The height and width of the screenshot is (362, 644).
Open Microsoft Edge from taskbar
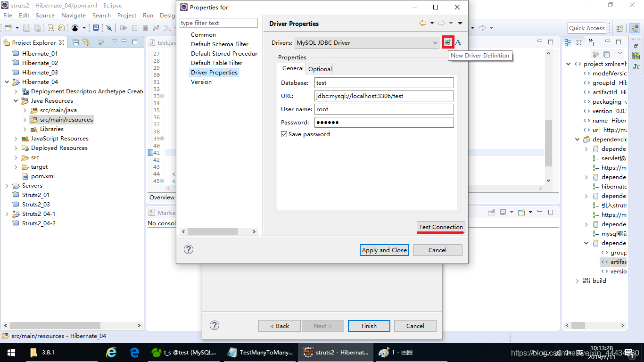point(135,352)
